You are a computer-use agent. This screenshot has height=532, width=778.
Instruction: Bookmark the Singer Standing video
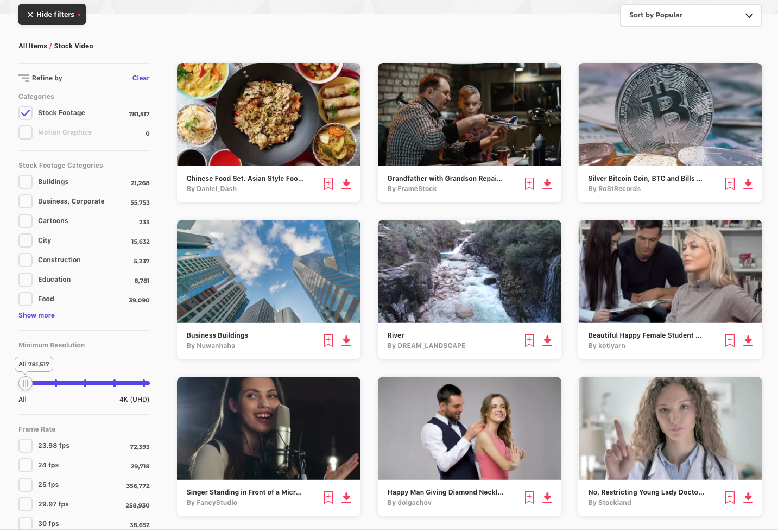point(328,497)
